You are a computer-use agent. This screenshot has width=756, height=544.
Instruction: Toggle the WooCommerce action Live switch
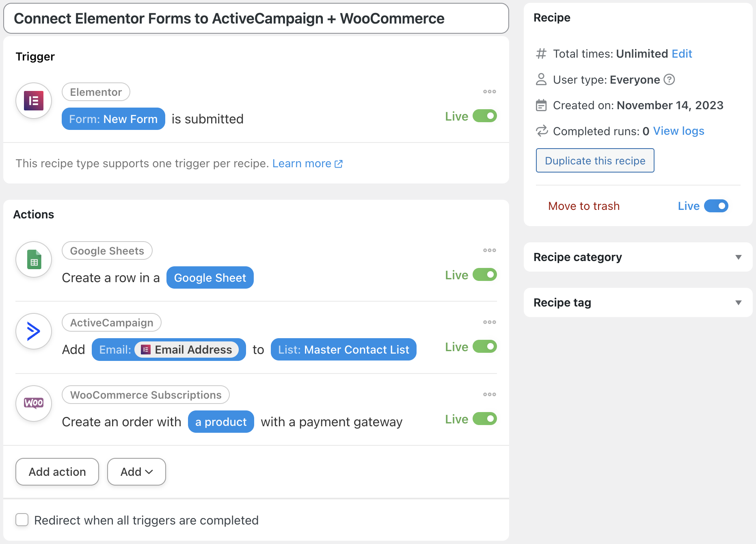pos(485,419)
